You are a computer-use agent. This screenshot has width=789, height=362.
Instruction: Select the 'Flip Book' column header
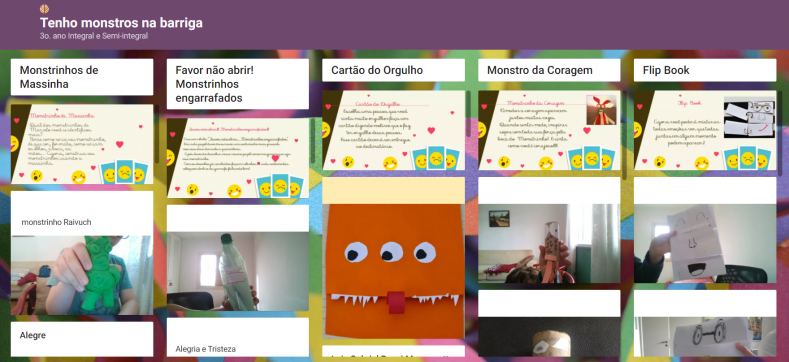click(705, 70)
